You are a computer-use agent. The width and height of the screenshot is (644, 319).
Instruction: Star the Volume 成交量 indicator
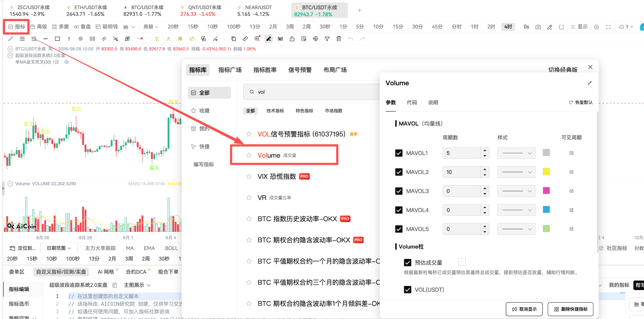point(249,155)
